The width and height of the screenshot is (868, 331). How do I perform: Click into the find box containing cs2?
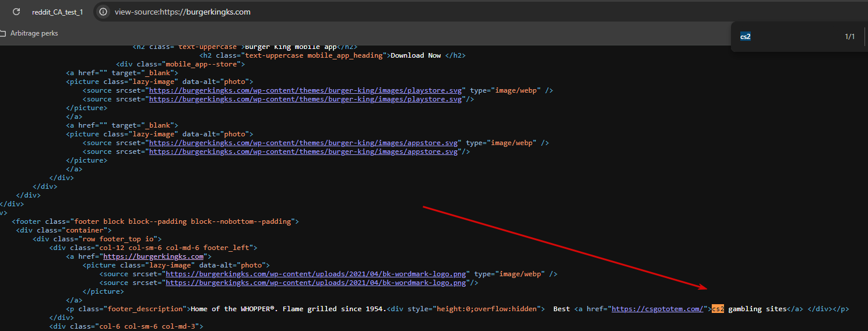[x=746, y=37]
